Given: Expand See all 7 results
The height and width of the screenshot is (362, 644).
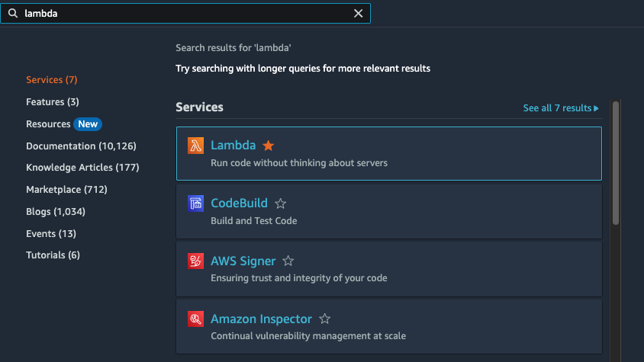Looking at the screenshot, I should point(561,108).
